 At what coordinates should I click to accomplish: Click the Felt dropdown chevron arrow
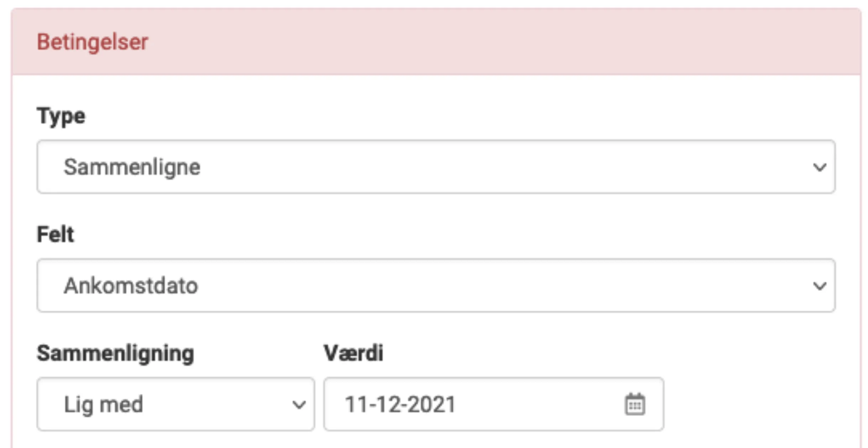click(819, 286)
